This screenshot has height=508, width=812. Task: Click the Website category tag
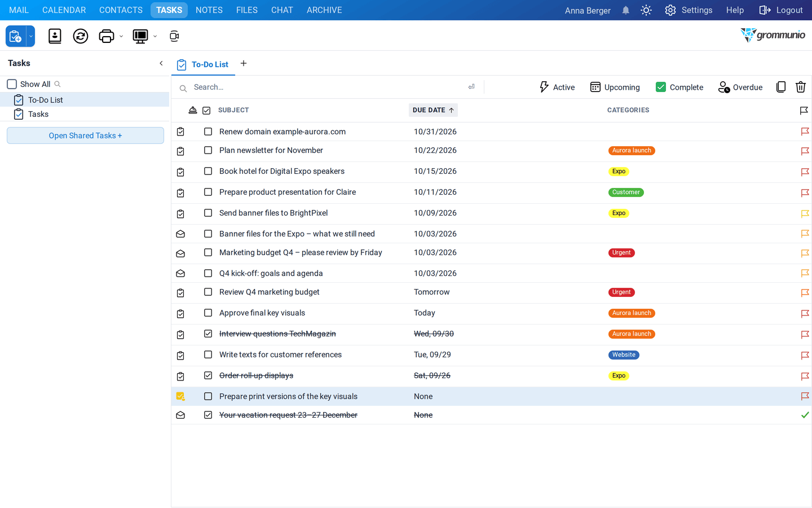coord(624,355)
